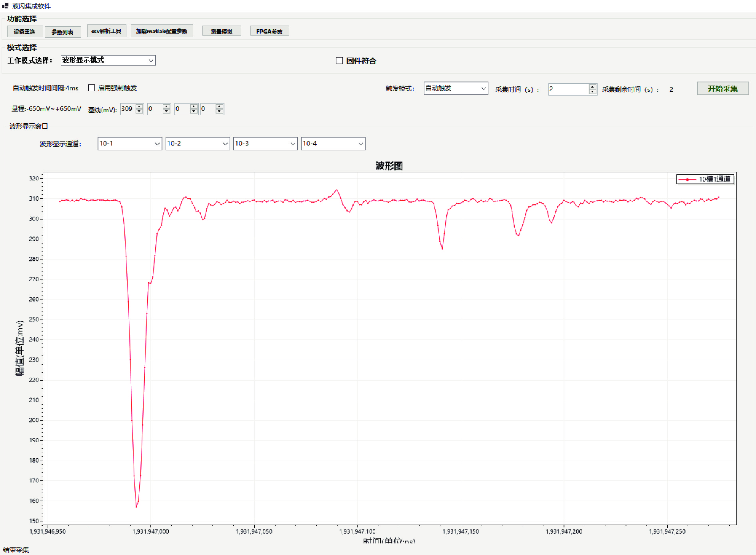This screenshot has width=756, height=555.
Task: Increment the 采集时间 spinner
Action: [592, 86]
